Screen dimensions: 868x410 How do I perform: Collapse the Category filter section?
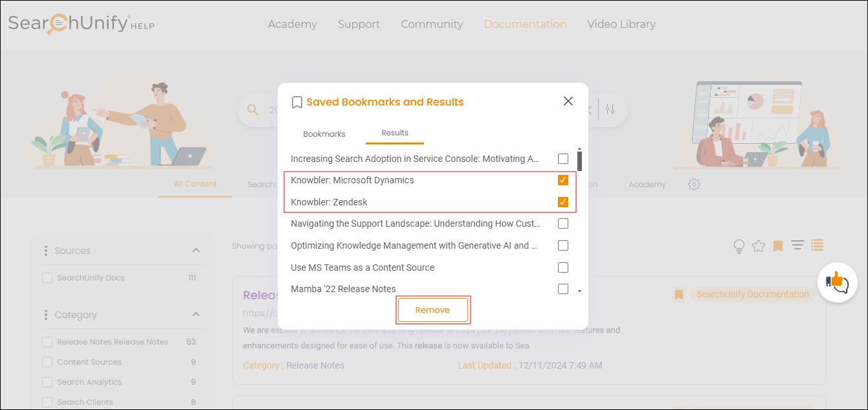(196, 315)
